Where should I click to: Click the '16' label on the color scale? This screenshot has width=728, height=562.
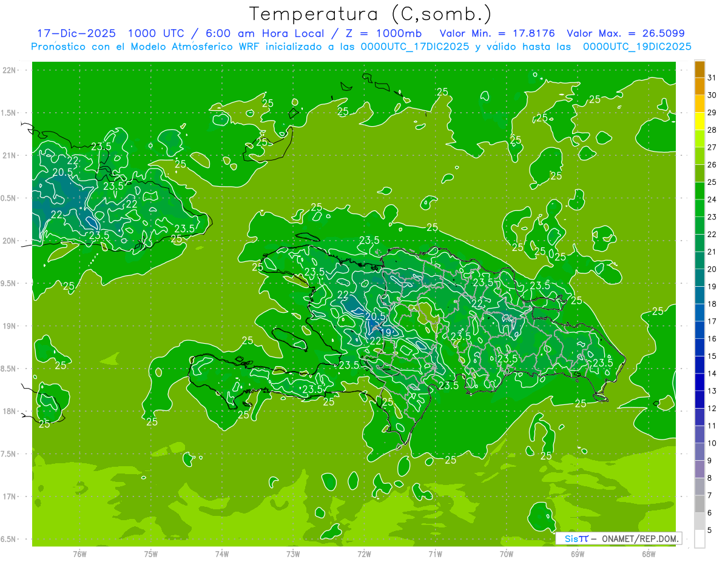[x=712, y=339]
